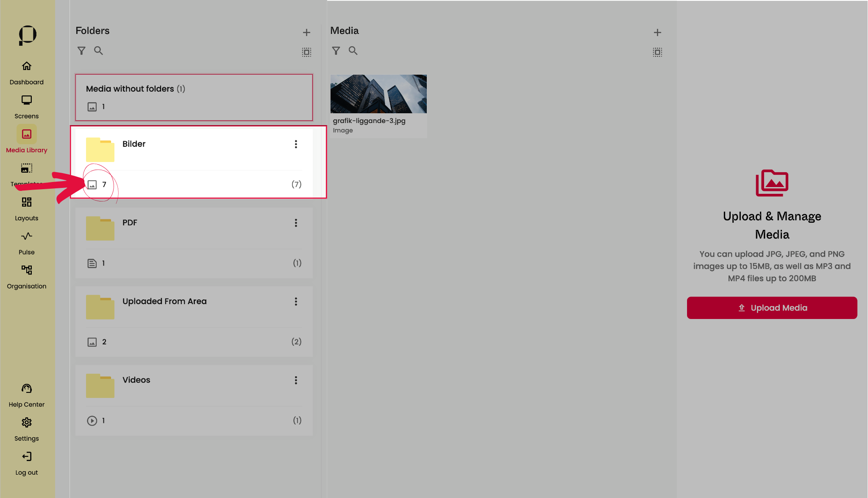Navigate to Screens in sidebar
The width and height of the screenshot is (868, 498).
click(x=26, y=106)
